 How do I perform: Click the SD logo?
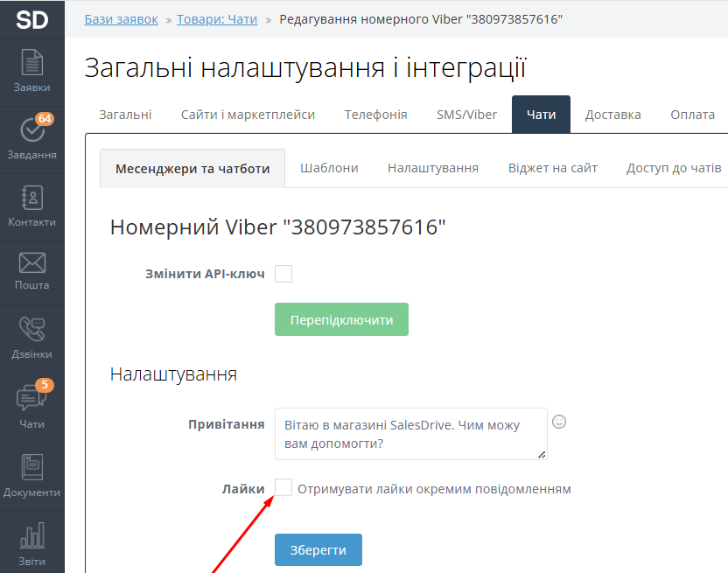click(31, 18)
